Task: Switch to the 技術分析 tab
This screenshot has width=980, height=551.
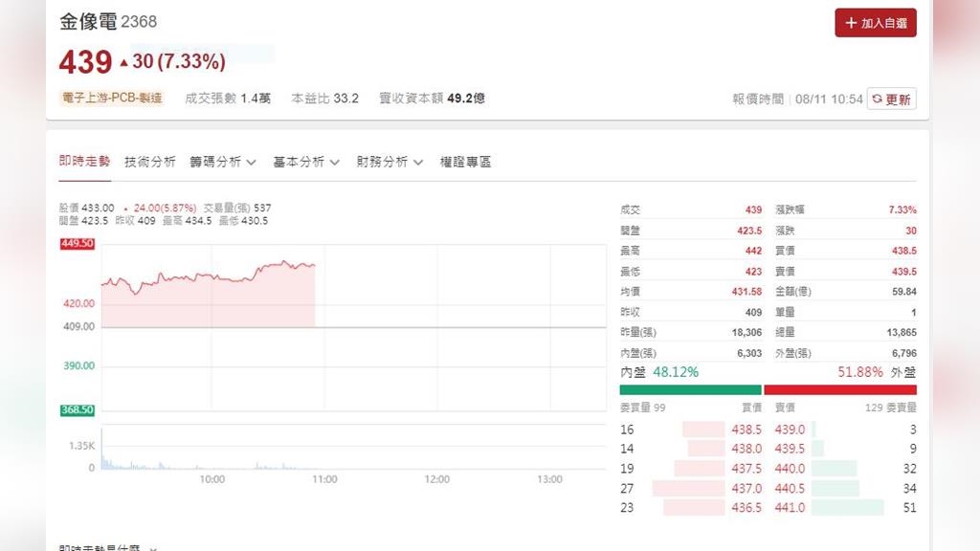Action: (150, 162)
